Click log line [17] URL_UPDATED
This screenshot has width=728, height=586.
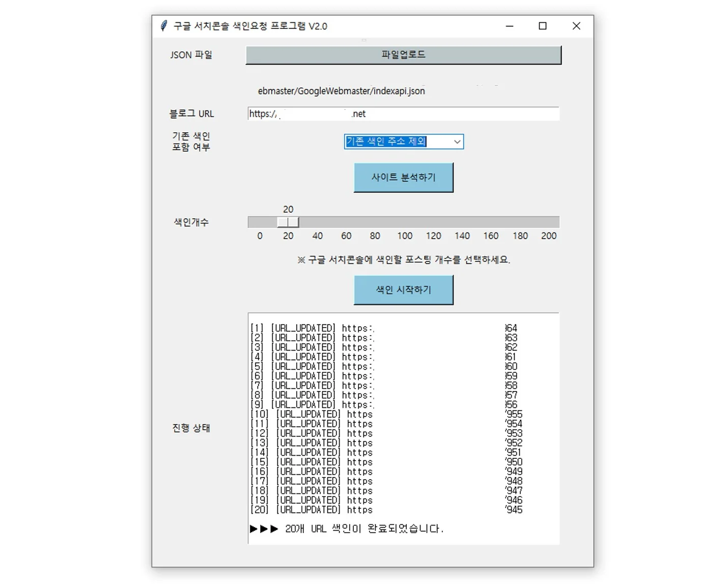(386, 481)
